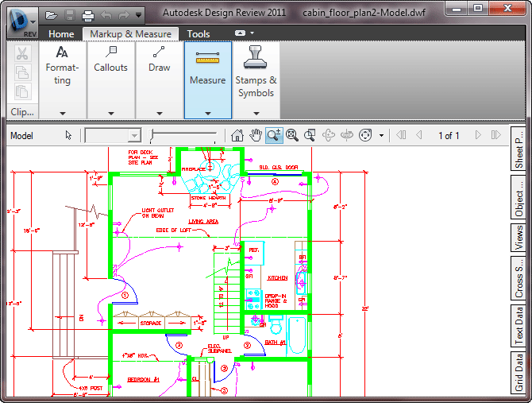Click the 'EDGE OF LOFT' annotation
The width and height of the screenshot is (532, 403).
[x=173, y=231]
